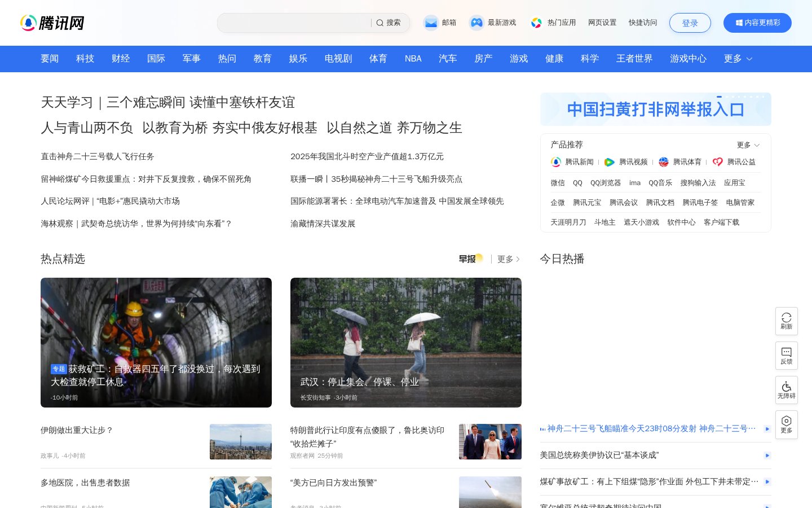Open the 搜狗输入法 product link
The width and height of the screenshot is (812, 508).
(698, 183)
